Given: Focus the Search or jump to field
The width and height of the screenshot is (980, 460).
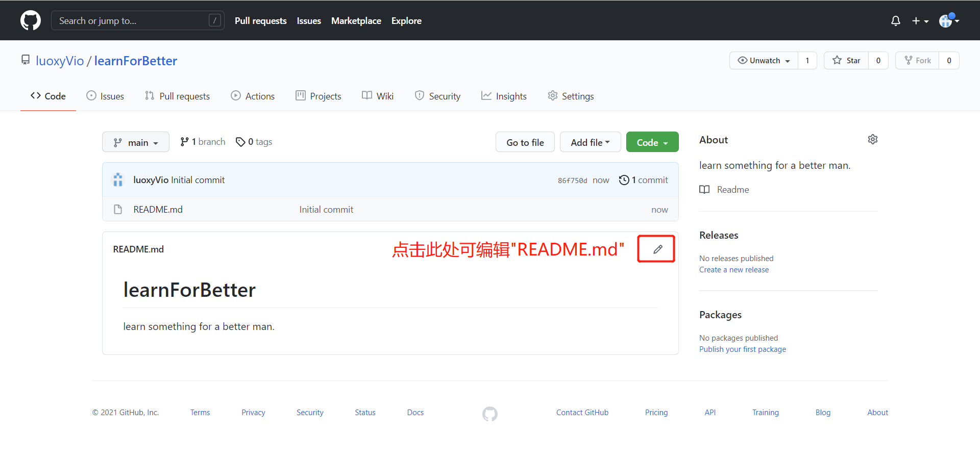Looking at the screenshot, I should click(x=138, y=20).
